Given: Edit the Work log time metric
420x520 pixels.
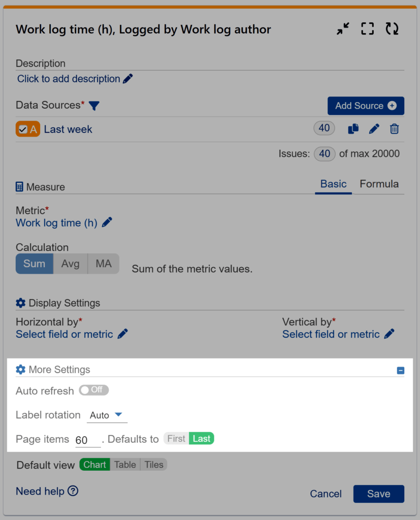Looking at the screenshot, I should (106, 222).
